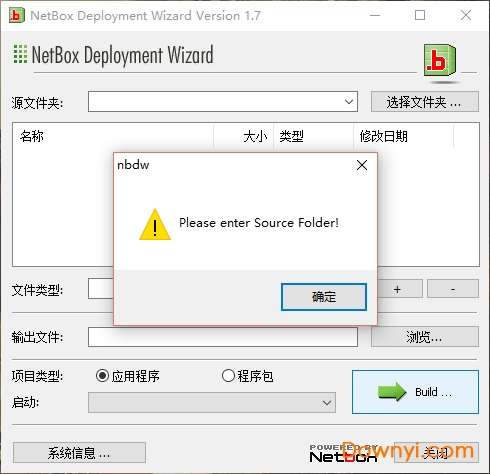This screenshot has height=474, width=490.
Task: Click the title bar NetBox app icon
Action: coord(17,16)
